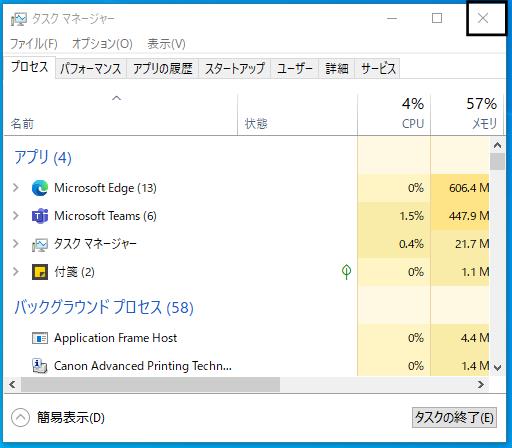The width and height of the screenshot is (512, 448).
Task: Click the タスクの終了(E) button
Action: point(454,417)
